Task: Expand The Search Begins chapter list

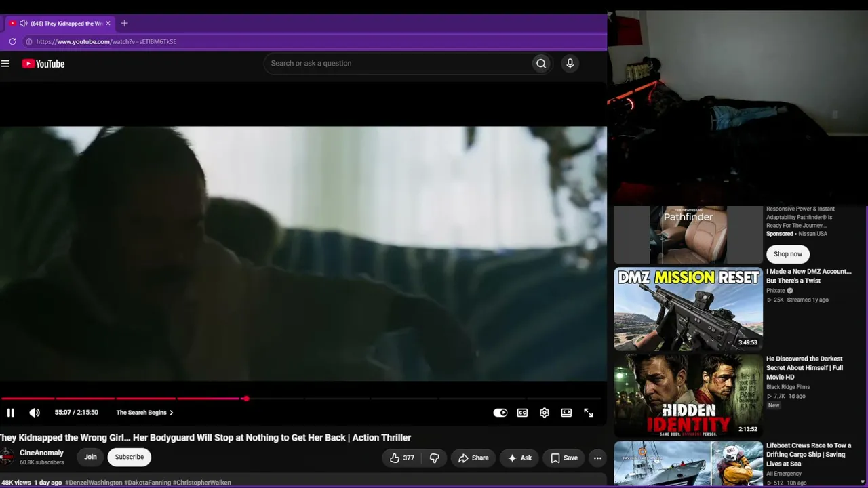Action: coord(144,413)
